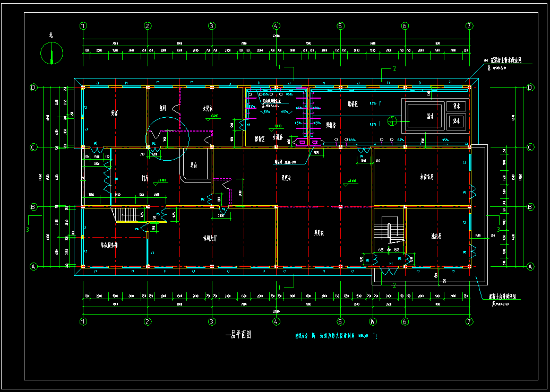Select the 热水 tank box
This screenshot has width=550, height=392.
coord(456,121)
